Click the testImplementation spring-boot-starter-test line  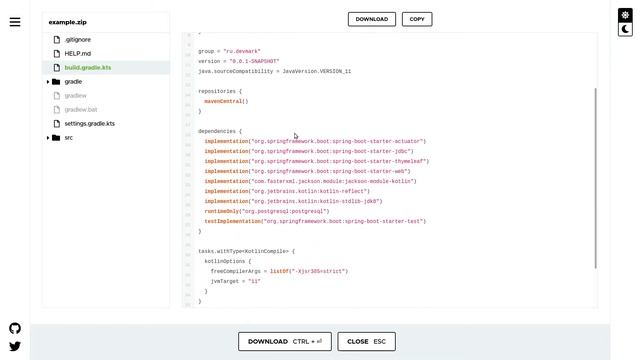(x=315, y=221)
